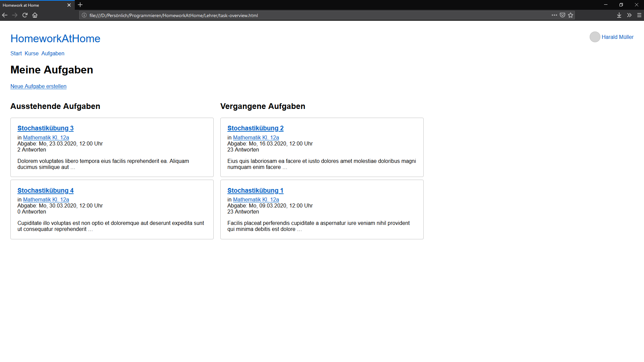Click Neue Aufgabe erstellen link
644x362 pixels.
point(38,86)
